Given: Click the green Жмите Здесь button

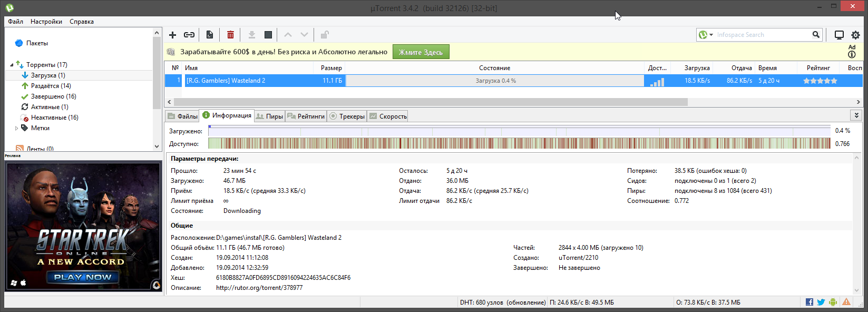Looking at the screenshot, I should point(421,52).
